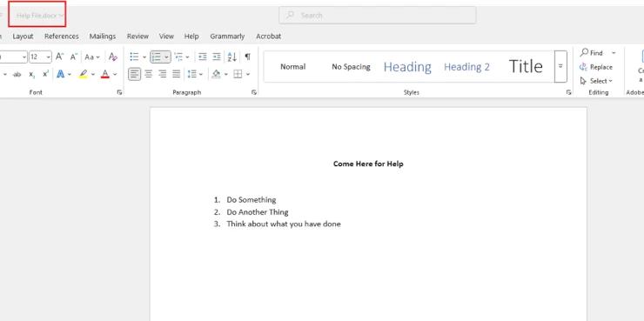This screenshot has height=321, width=644.
Task: Apply the No Spacing style
Action: 352,66
